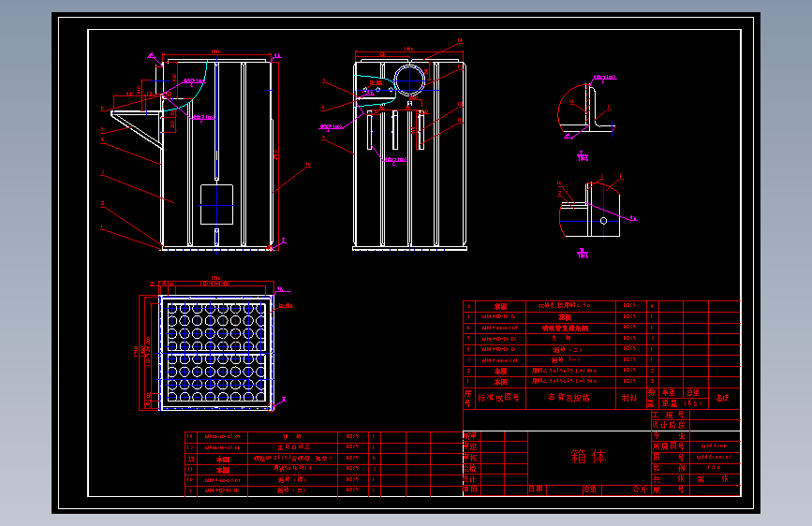This screenshot has width=812, height=526.
Task: Click the 公斤 label in title block
Action: pos(640,489)
